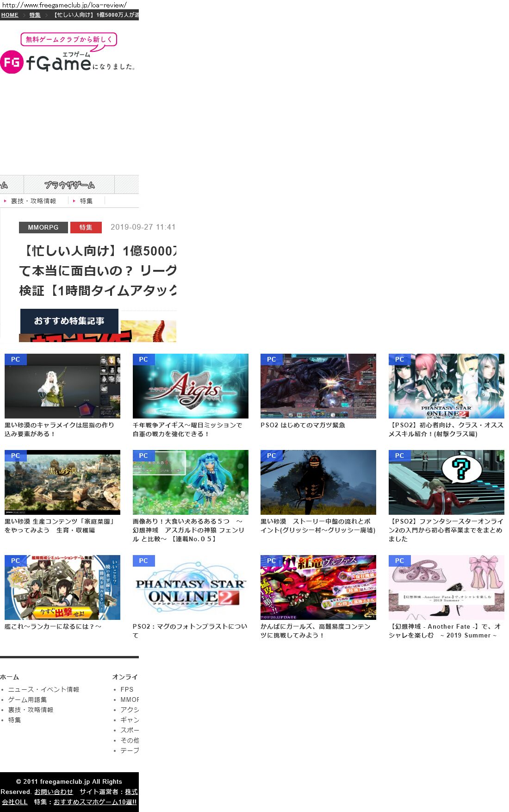Open PSO2：マグのフォトンブラスト title
This screenshot has width=509, height=812.
point(190,631)
